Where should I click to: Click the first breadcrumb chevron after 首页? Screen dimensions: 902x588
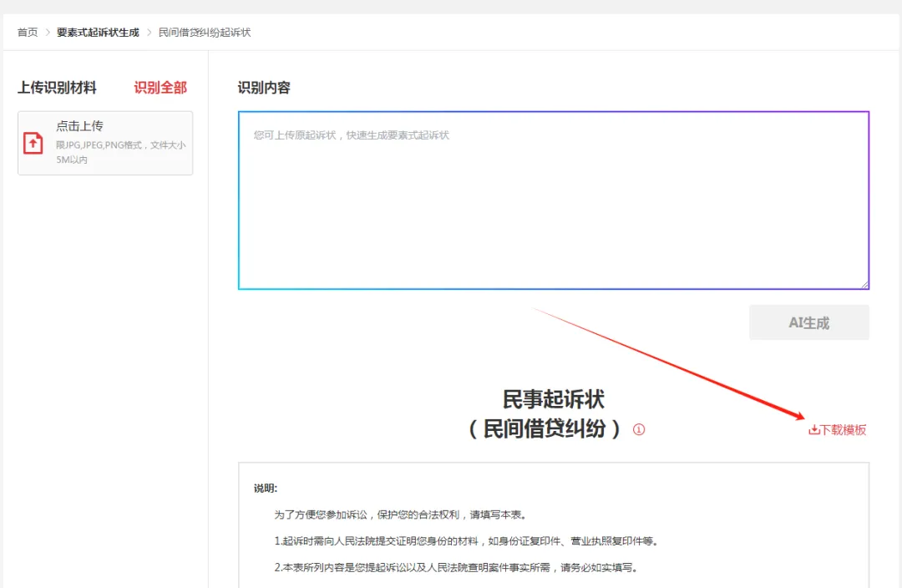[48, 33]
